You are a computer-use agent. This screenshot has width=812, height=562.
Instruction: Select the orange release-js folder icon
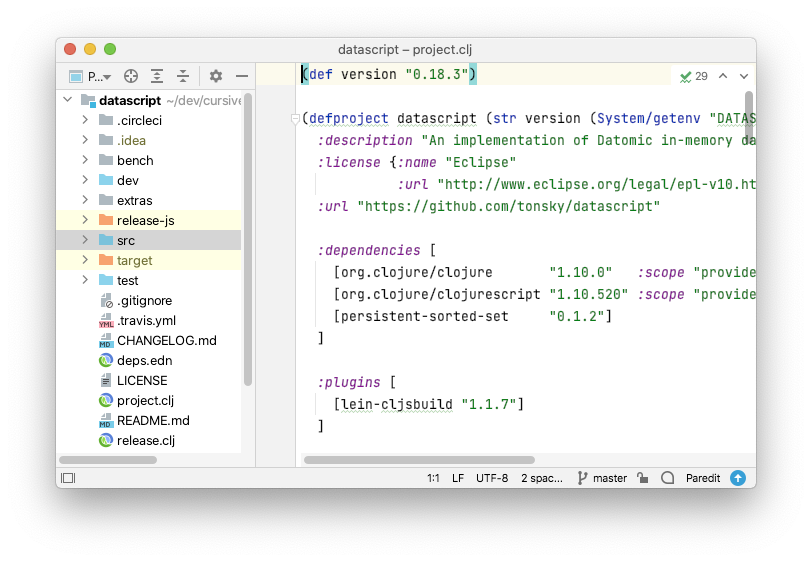click(x=106, y=220)
